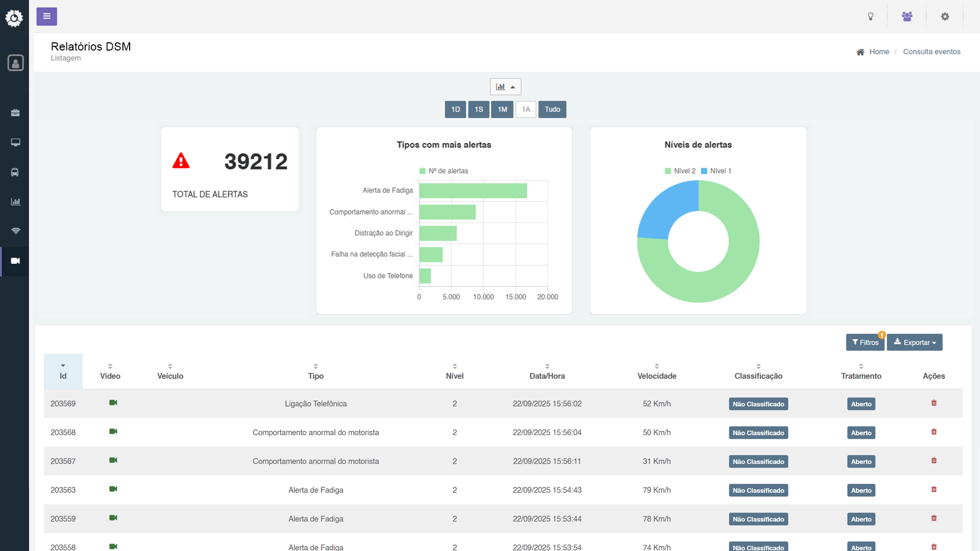Toggle Nível 1 legend in donut chart
This screenshot has height=551, width=980.
tap(716, 171)
